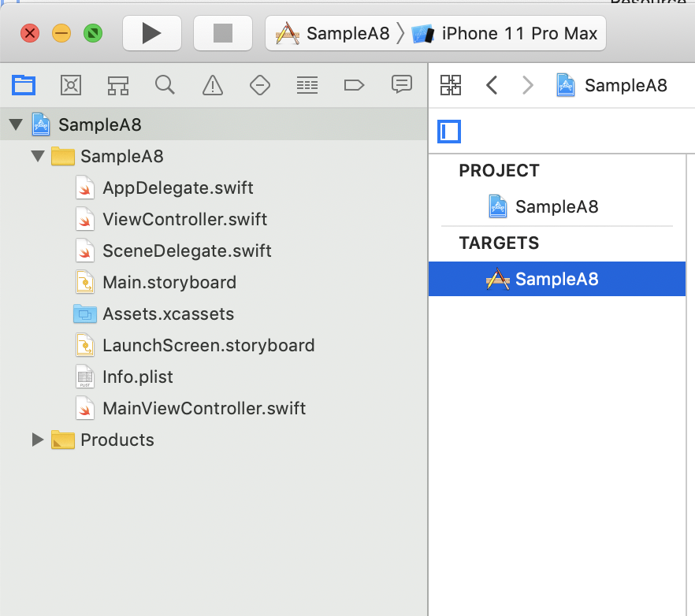
Task: Open the Debug navigator
Action: click(307, 85)
